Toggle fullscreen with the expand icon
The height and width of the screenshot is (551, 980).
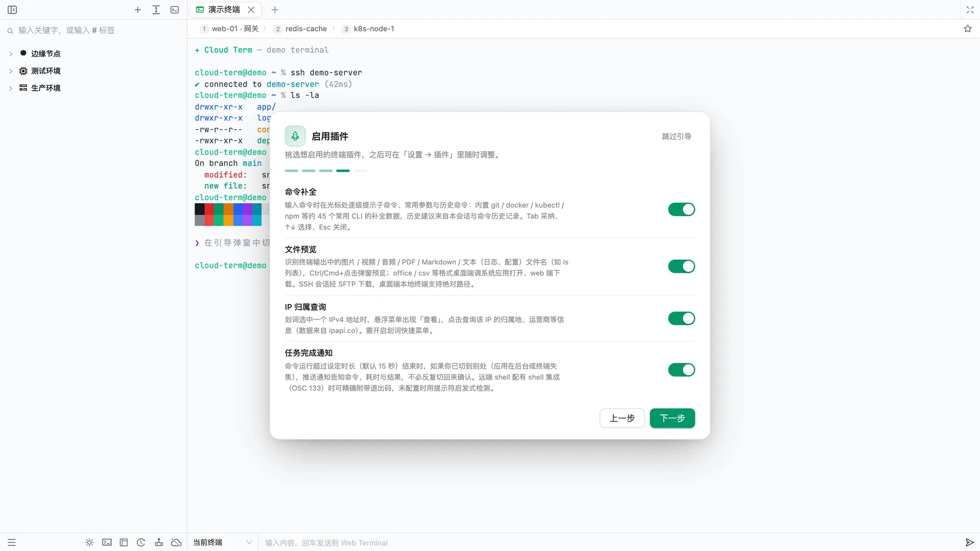tap(970, 10)
